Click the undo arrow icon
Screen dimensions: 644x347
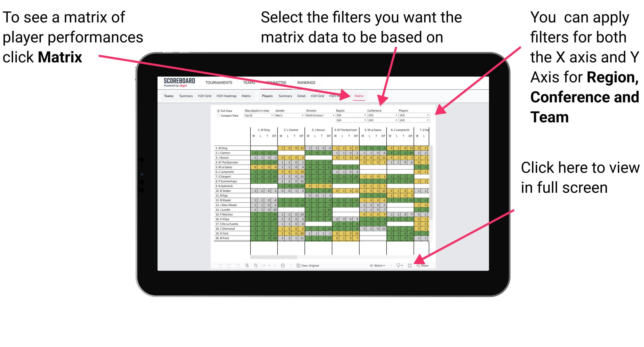[219, 266]
